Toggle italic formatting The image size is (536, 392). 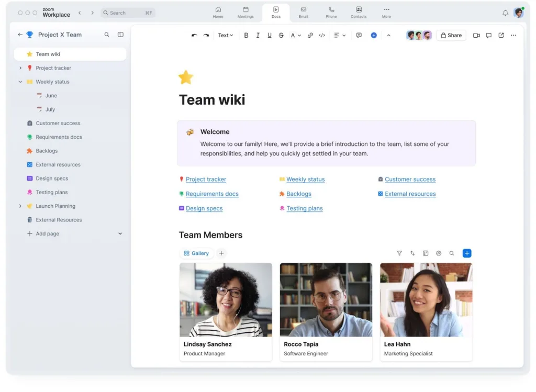pos(258,35)
